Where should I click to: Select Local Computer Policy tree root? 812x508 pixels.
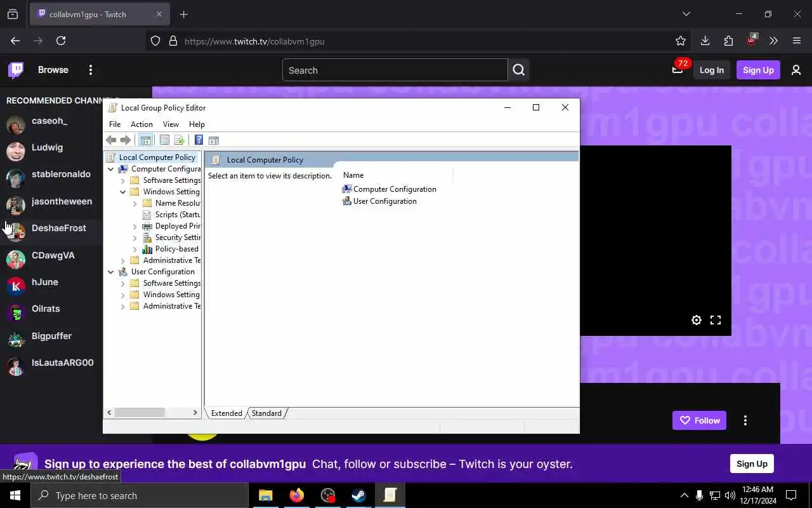pyautogui.click(x=157, y=157)
